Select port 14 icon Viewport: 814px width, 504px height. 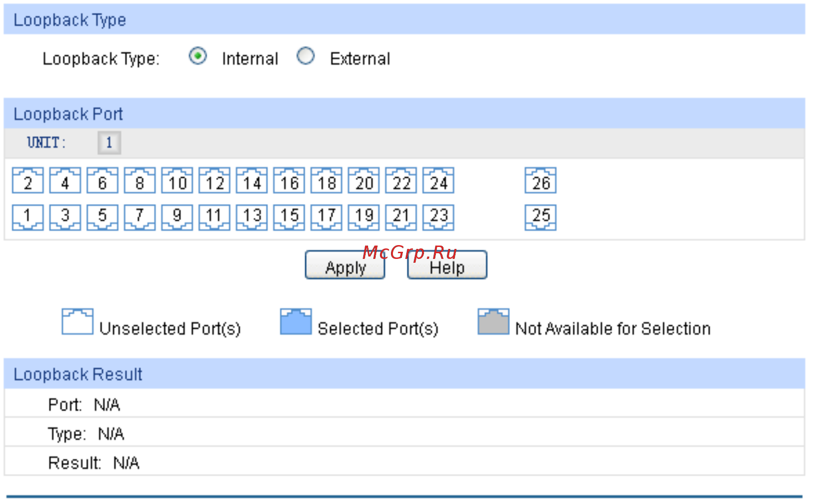(251, 180)
